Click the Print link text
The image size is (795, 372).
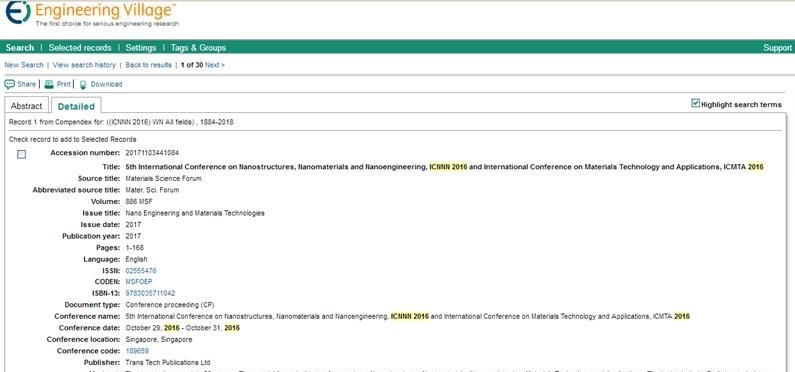click(63, 84)
